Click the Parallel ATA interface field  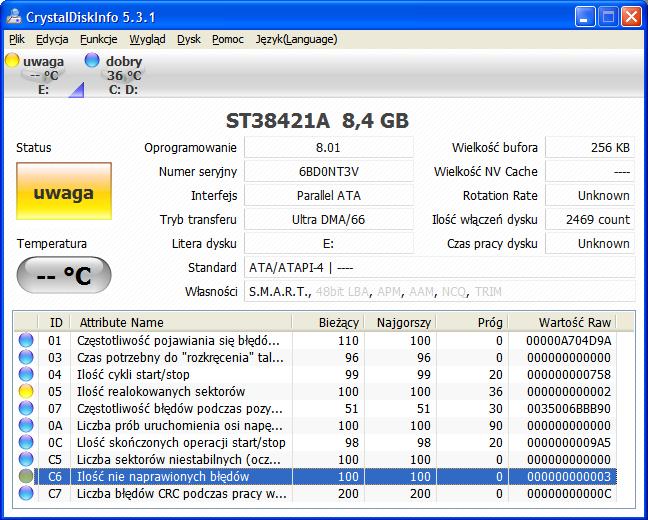(x=329, y=196)
